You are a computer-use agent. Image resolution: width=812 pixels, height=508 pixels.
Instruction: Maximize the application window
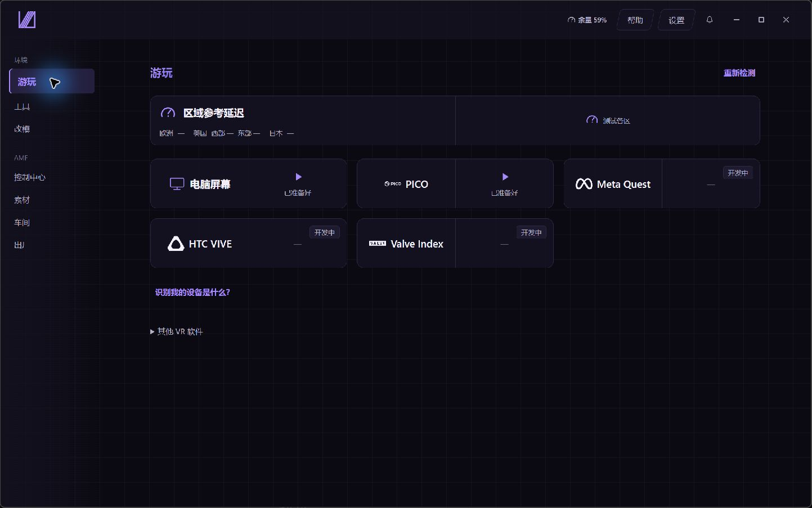click(x=761, y=20)
